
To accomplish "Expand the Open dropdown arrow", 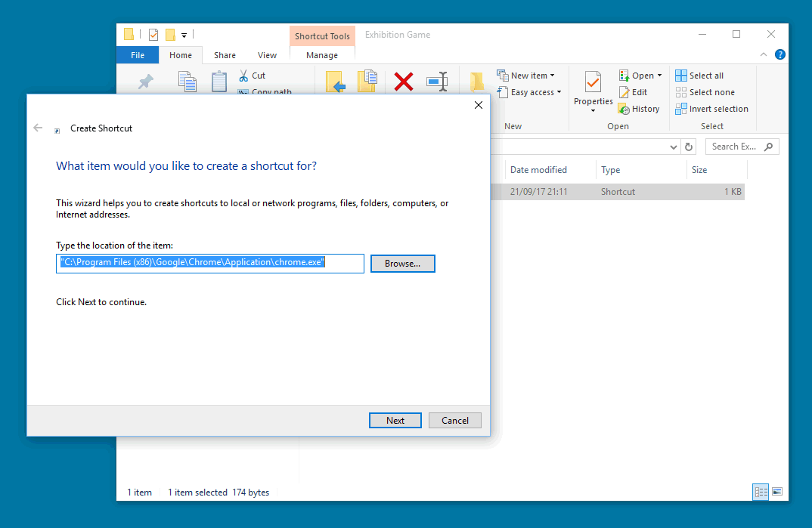I will [x=660, y=76].
